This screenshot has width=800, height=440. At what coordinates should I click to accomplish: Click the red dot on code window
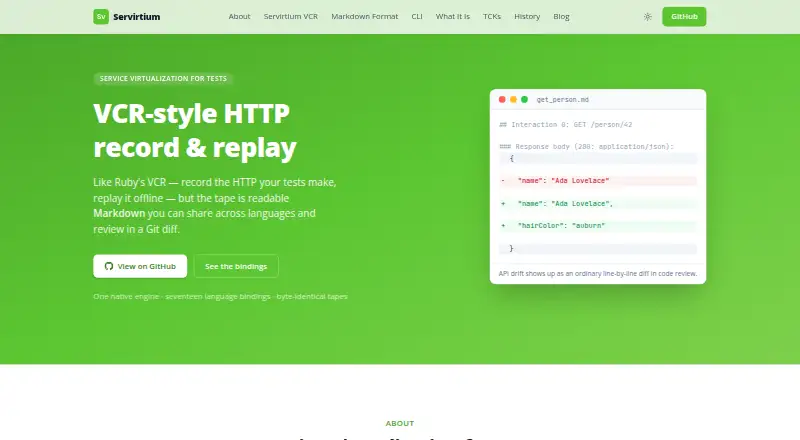point(502,100)
